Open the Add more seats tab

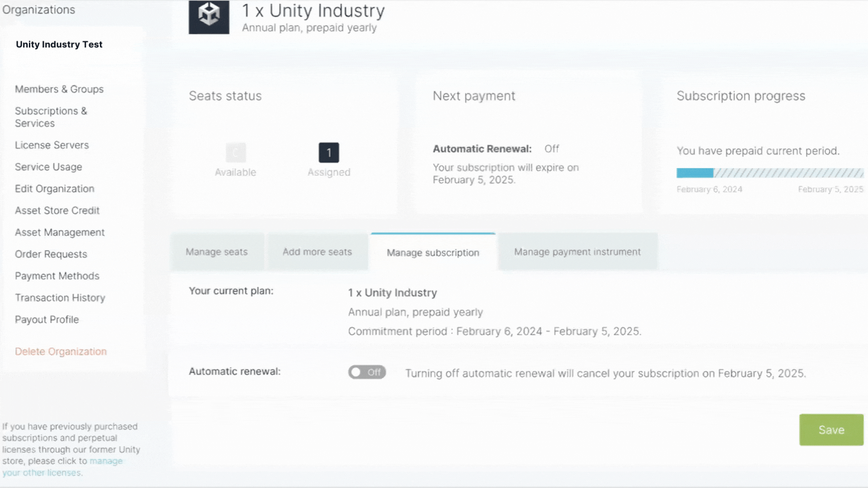click(317, 252)
